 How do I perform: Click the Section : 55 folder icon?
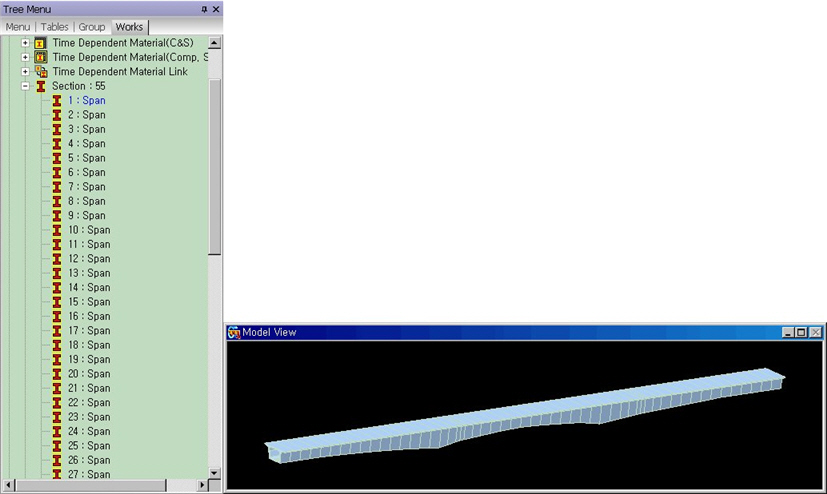pos(41,86)
